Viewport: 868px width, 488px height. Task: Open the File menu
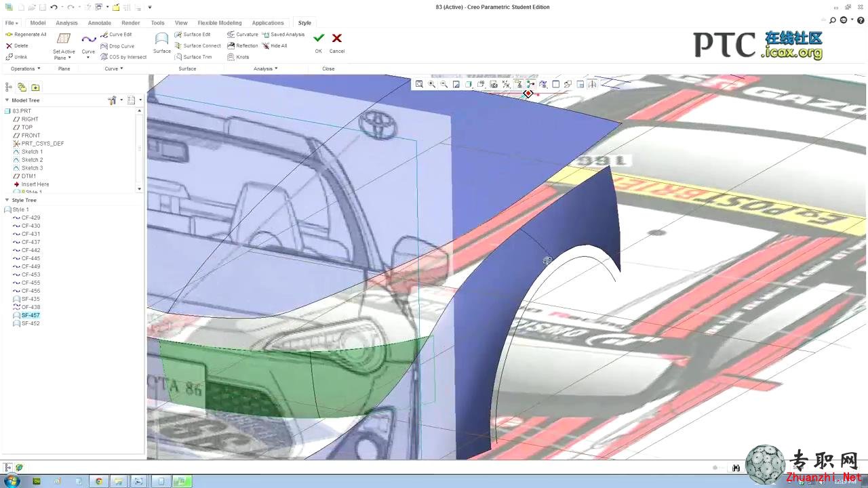[12, 23]
